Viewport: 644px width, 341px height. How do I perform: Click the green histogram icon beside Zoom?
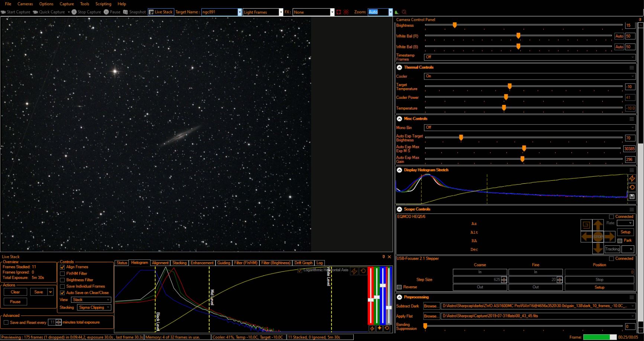pyautogui.click(x=397, y=12)
